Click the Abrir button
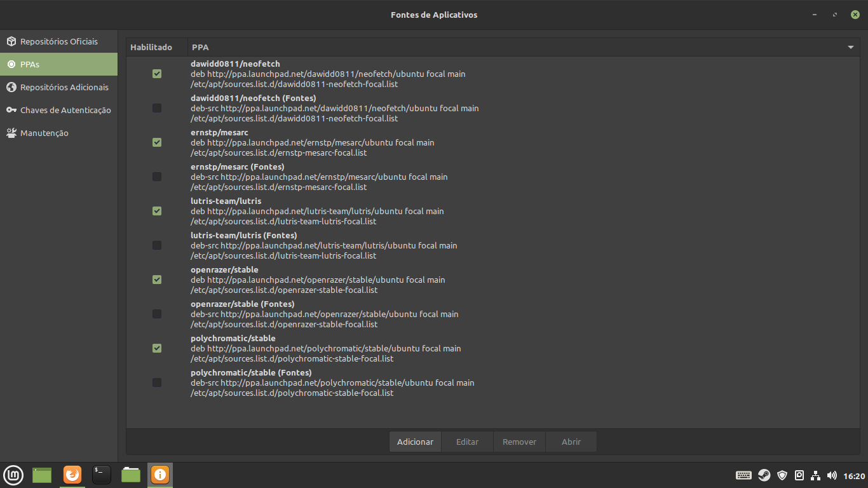This screenshot has height=488, width=868. [x=571, y=442]
